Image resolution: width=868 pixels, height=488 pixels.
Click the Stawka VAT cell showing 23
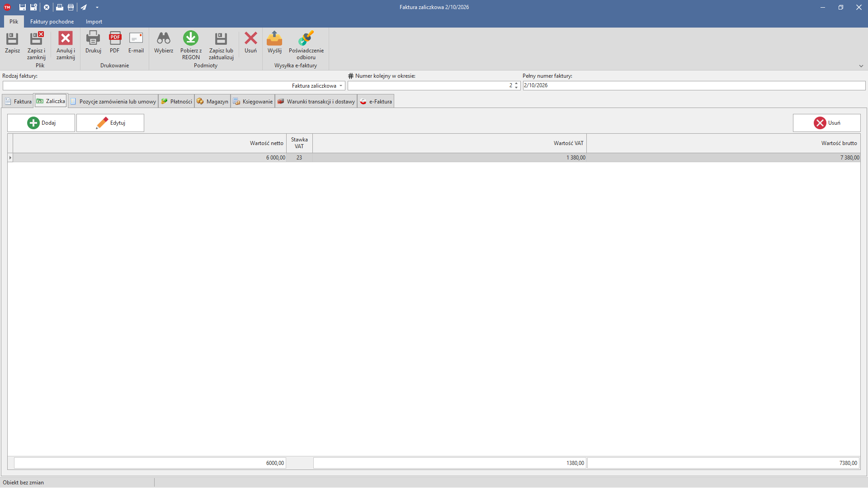299,158
